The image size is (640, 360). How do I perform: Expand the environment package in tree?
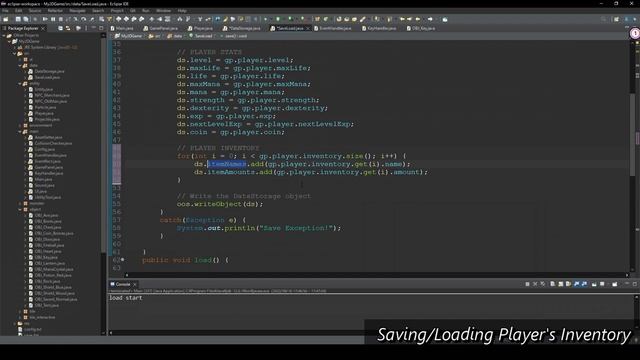click(20, 125)
